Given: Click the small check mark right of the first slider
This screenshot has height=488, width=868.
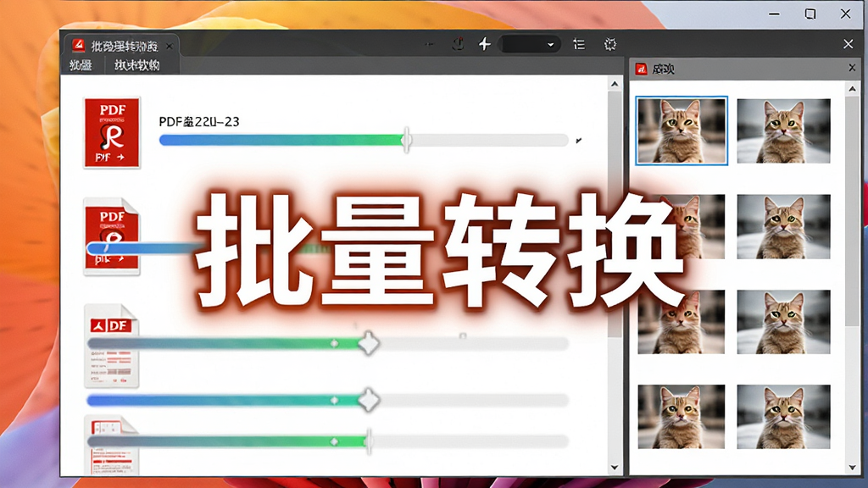Looking at the screenshot, I should [x=578, y=141].
